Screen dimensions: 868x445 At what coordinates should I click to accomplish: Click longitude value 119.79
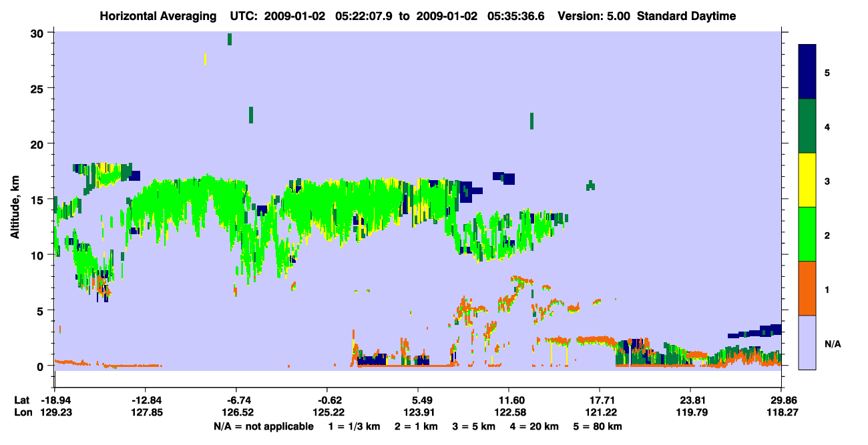click(x=690, y=412)
